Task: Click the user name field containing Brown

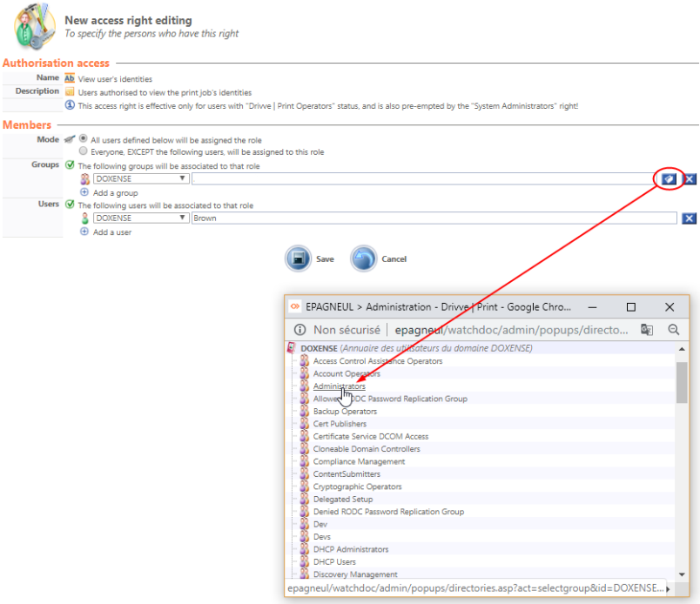Action: pyautogui.click(x=434, y=218)
